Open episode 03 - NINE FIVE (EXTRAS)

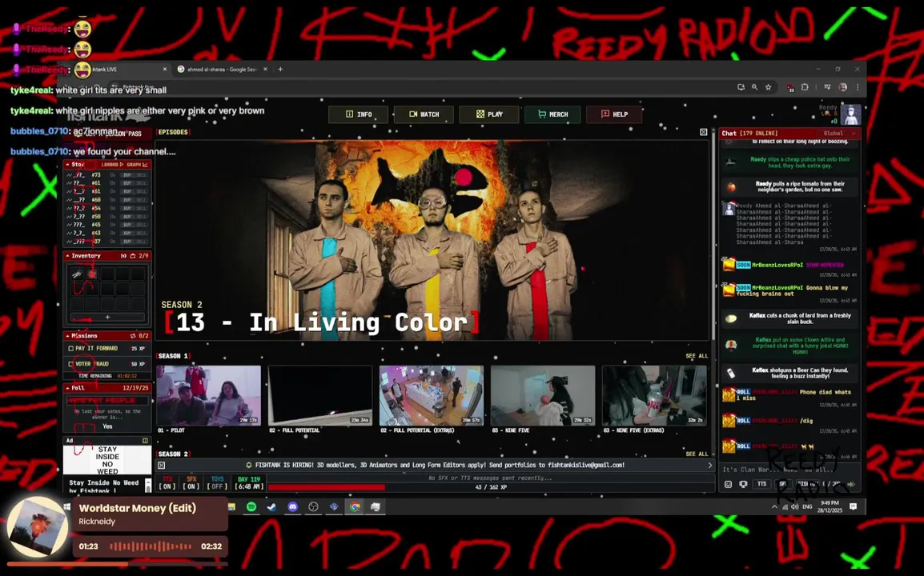[654, 395]
